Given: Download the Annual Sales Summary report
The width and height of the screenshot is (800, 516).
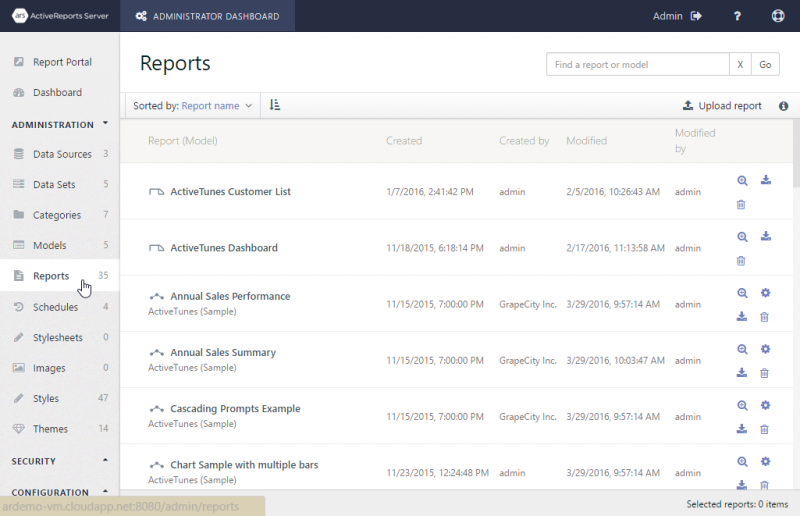Looking at the screenshot, I should point(742,373).
